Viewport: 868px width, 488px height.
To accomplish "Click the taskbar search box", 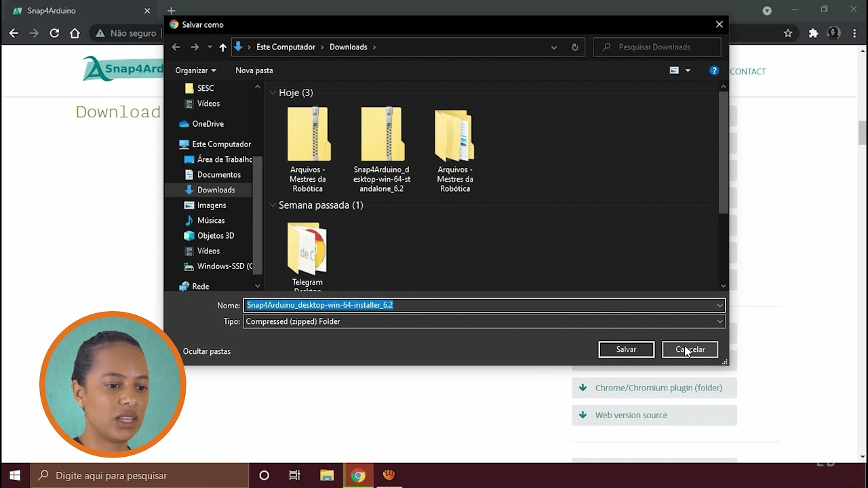I will pos(140,475).
